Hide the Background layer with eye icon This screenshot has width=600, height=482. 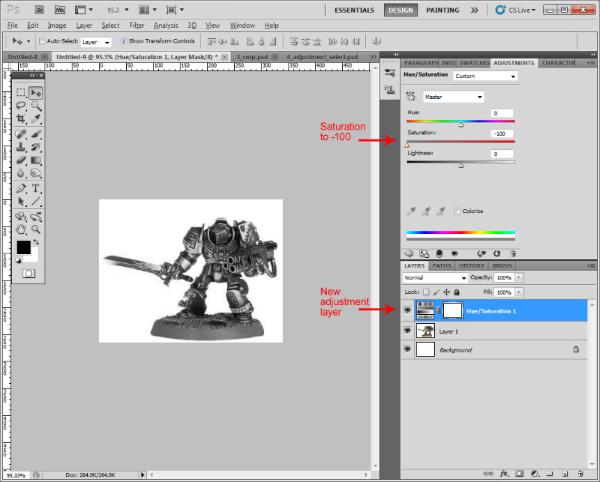pos(407,350)
